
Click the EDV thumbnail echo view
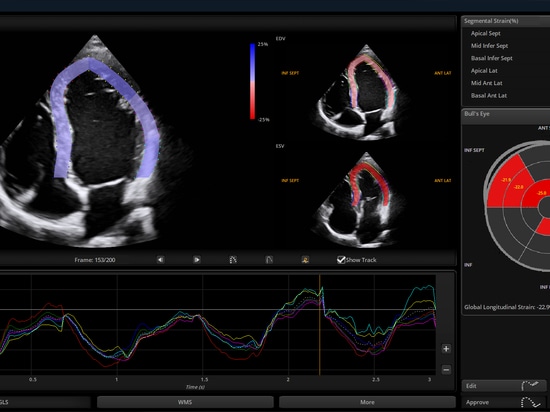click(x=362, y=93)
